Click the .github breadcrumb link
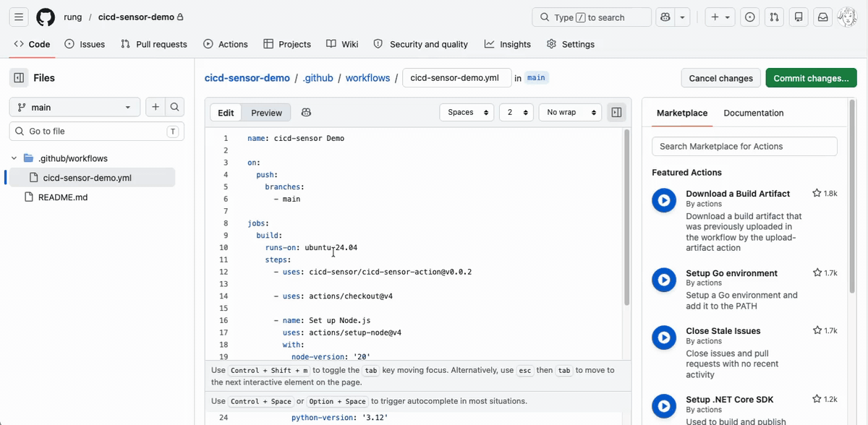This screenshot has width=868, height=425. click(318, 78)
